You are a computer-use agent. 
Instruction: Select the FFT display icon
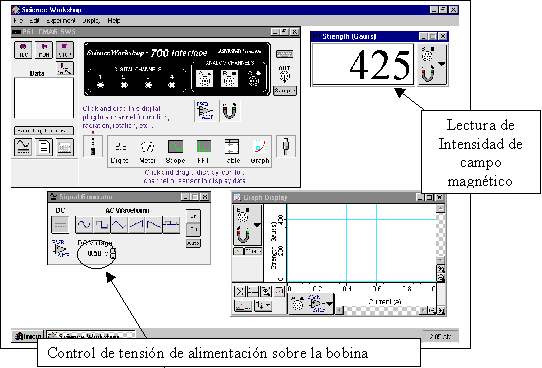click(x=204, y=151)
